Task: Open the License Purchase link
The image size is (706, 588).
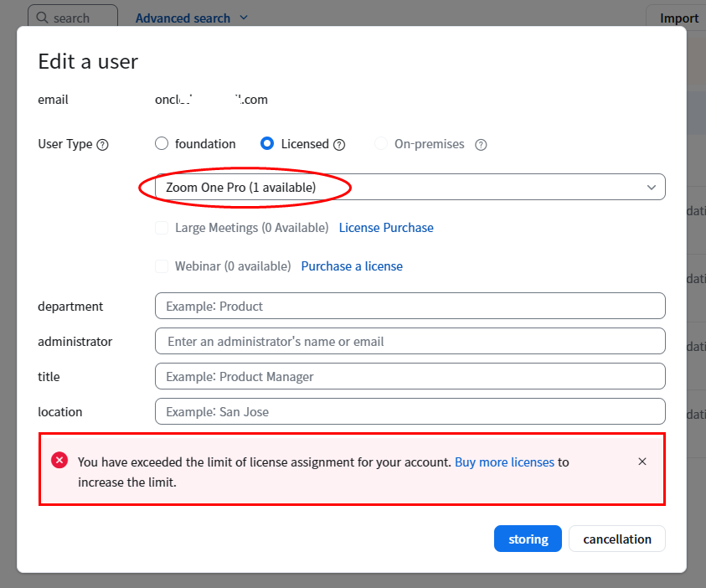Action: point(386,228)
